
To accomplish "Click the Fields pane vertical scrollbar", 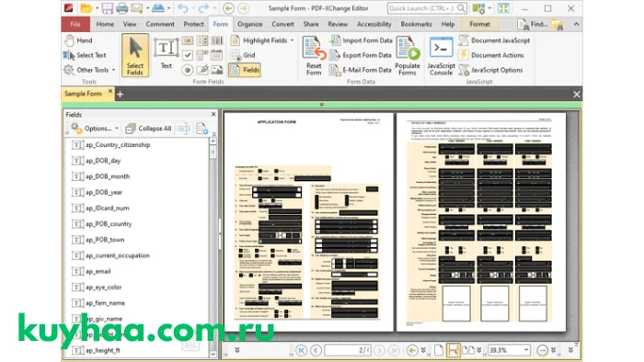I will pos(213,248).
